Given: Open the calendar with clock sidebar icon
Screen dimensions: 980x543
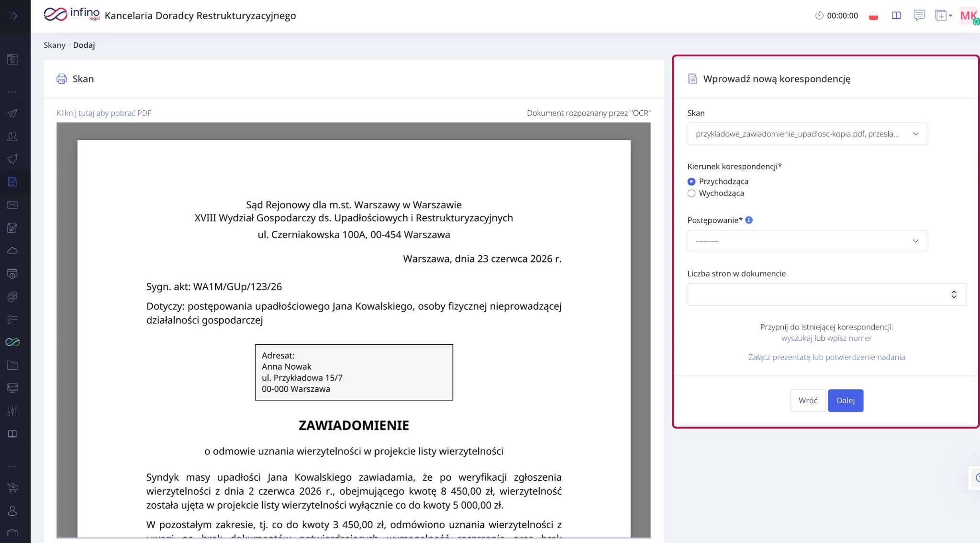Looking at the screenshot, I should [12, 273].
